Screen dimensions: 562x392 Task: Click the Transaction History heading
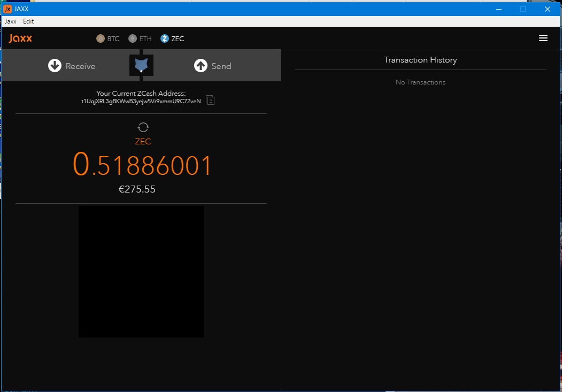(420, 60)
